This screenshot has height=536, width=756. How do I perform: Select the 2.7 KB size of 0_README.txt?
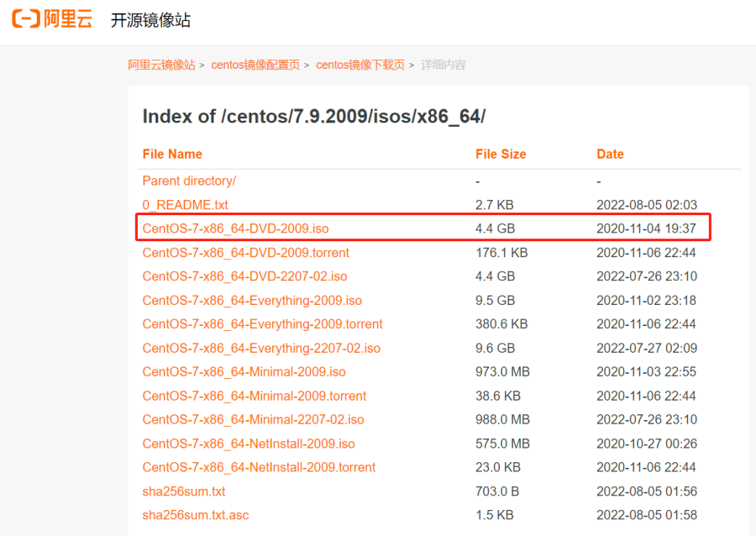coord(494,205)
